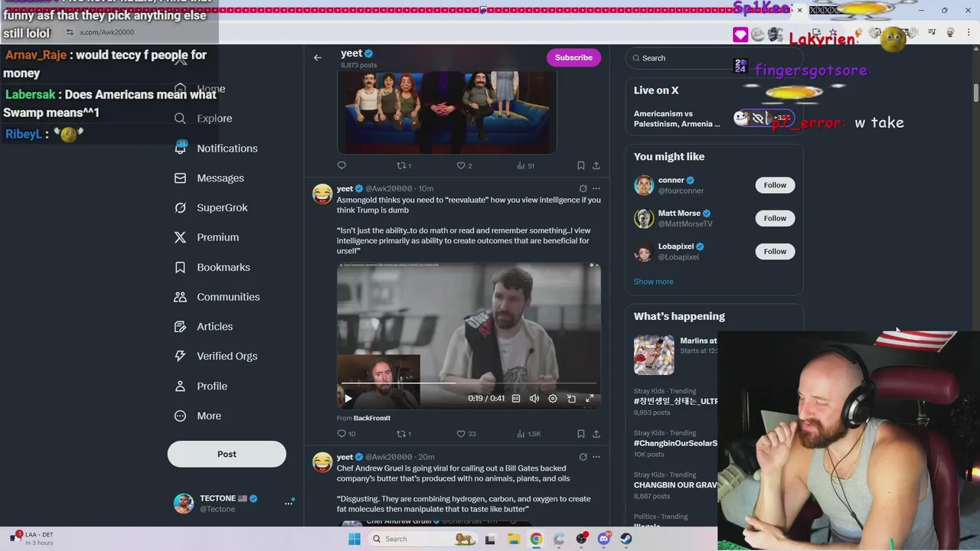Open Premium in the sidebar

pyautogui.click(x=207, y=237)
